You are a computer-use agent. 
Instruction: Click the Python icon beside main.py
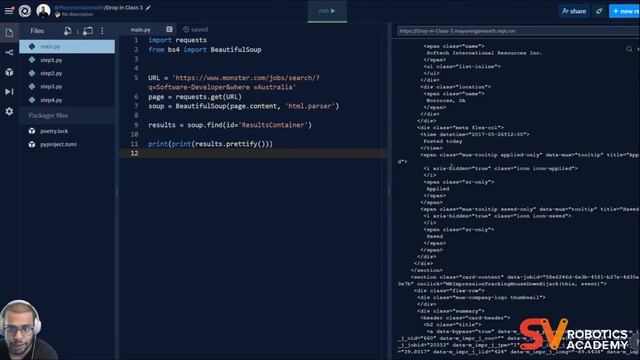(32, 47)
